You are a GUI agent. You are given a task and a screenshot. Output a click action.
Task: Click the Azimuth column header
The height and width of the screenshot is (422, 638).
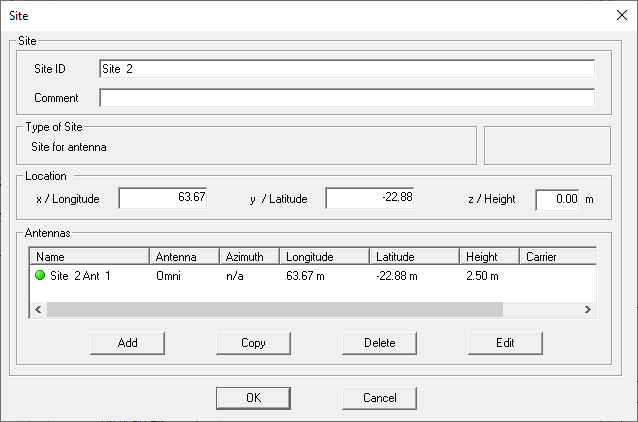[x=248, y=257]
